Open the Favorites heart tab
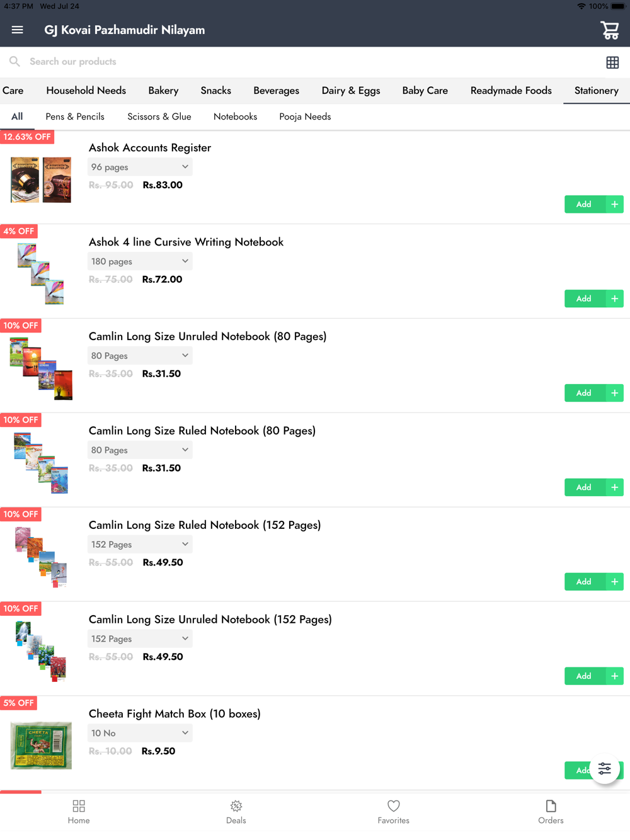The image size is (630, 840). [394, 812]
